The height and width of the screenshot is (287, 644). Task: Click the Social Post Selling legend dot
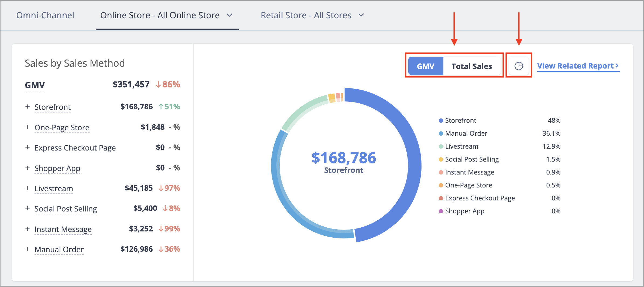(441, 159)
